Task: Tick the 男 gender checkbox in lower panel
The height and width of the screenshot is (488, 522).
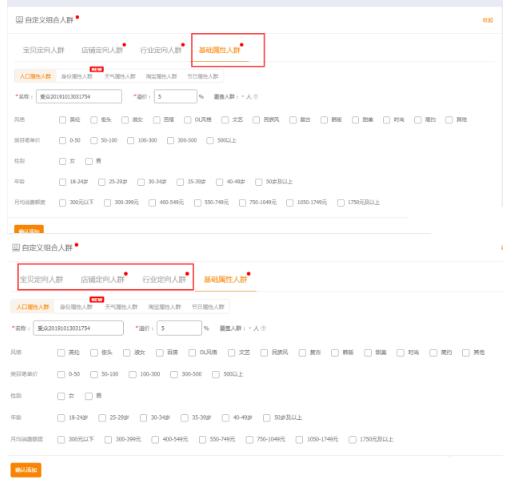Action: coord(89,396)
